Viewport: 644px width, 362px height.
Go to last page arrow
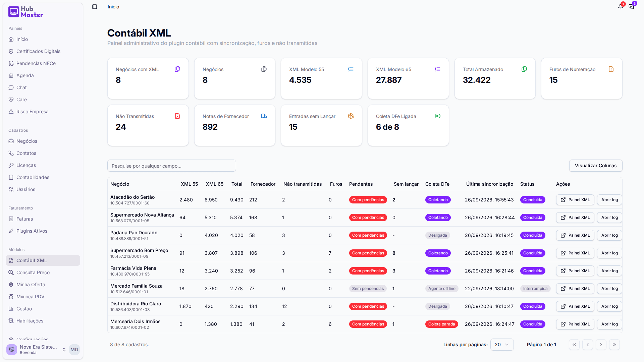pyautogui.click(x=614, y=345)
